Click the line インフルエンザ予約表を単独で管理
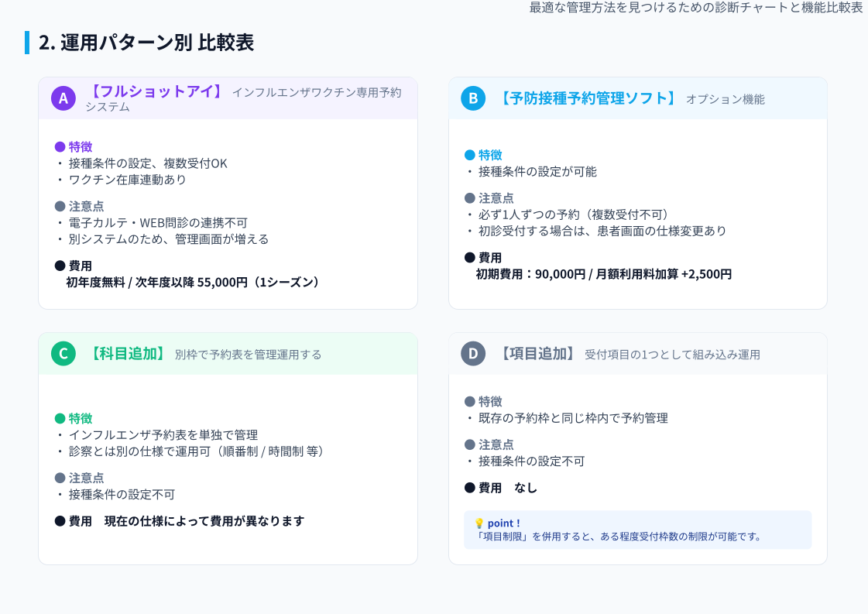 [163, 434]
